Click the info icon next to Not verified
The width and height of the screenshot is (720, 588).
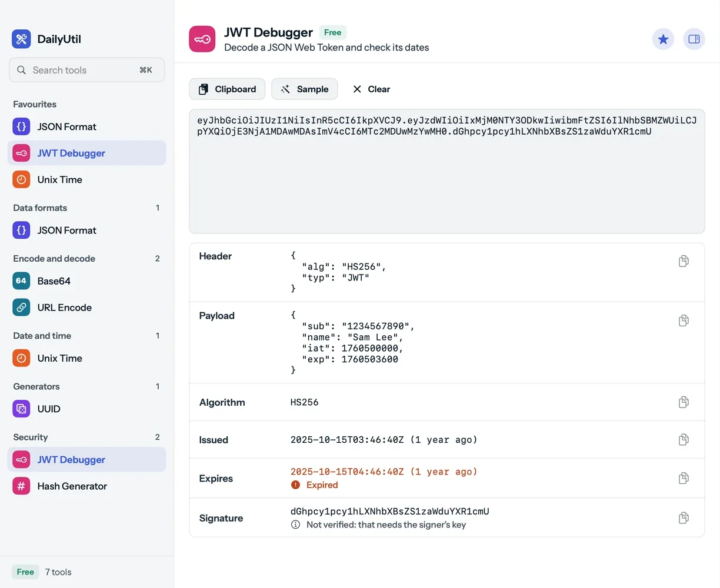295,524
